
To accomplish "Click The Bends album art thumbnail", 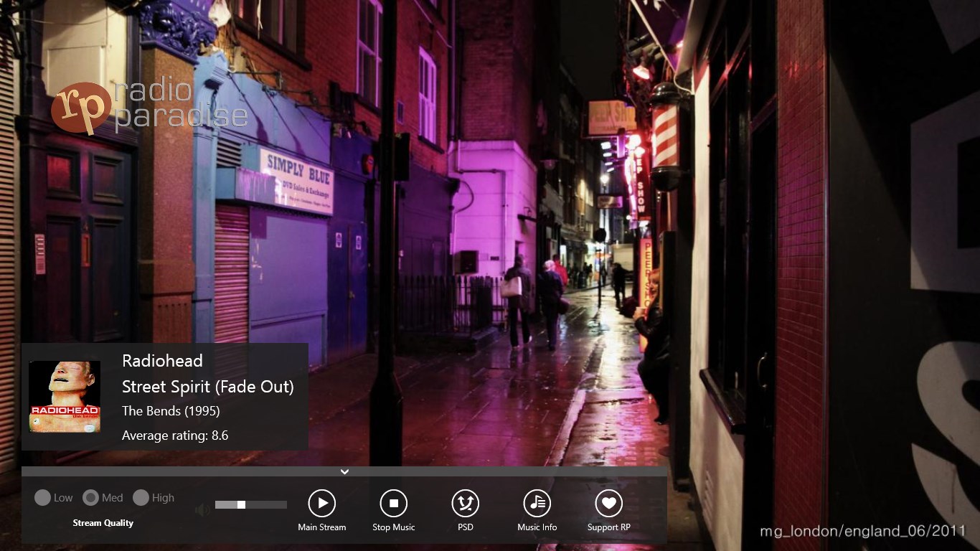I will [65, 396].
